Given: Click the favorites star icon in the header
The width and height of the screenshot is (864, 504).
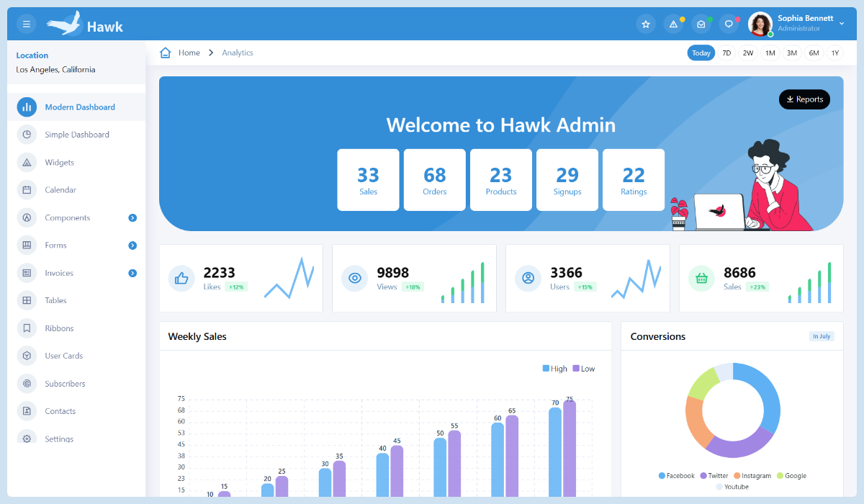Looking at the screenshot, I should point(646,23).
